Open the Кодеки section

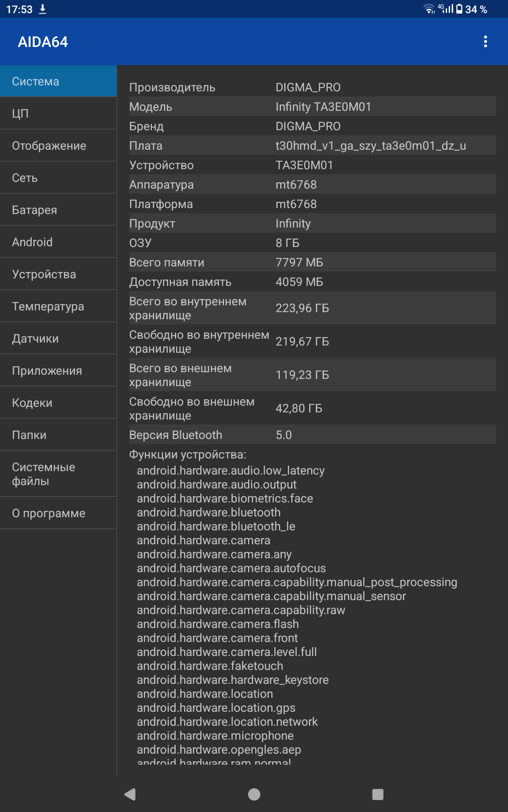(58, 403)
